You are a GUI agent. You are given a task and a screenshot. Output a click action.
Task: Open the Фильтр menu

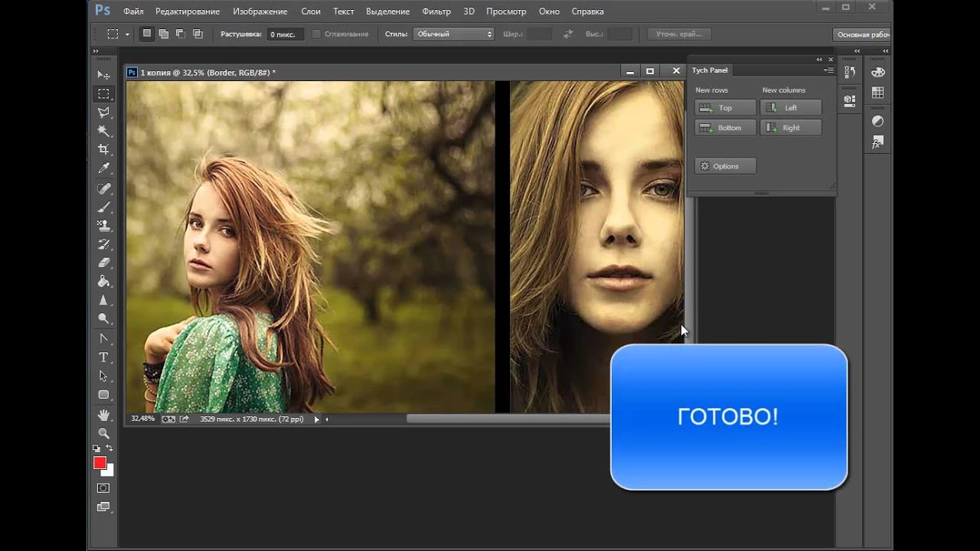436,11
